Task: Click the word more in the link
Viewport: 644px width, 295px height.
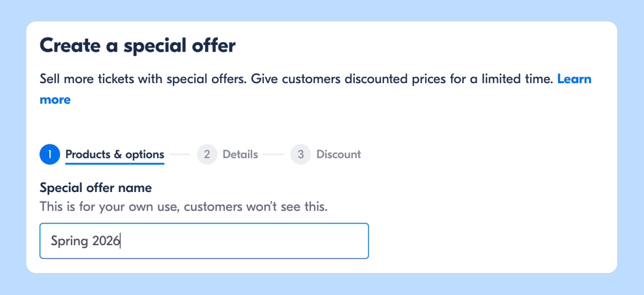Action: (55, 100)
